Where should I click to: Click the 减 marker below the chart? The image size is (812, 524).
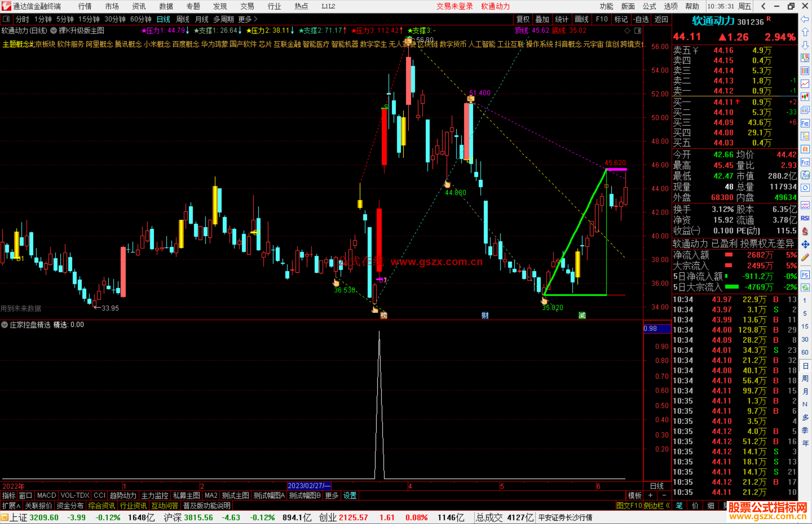[x=582, y=315]
